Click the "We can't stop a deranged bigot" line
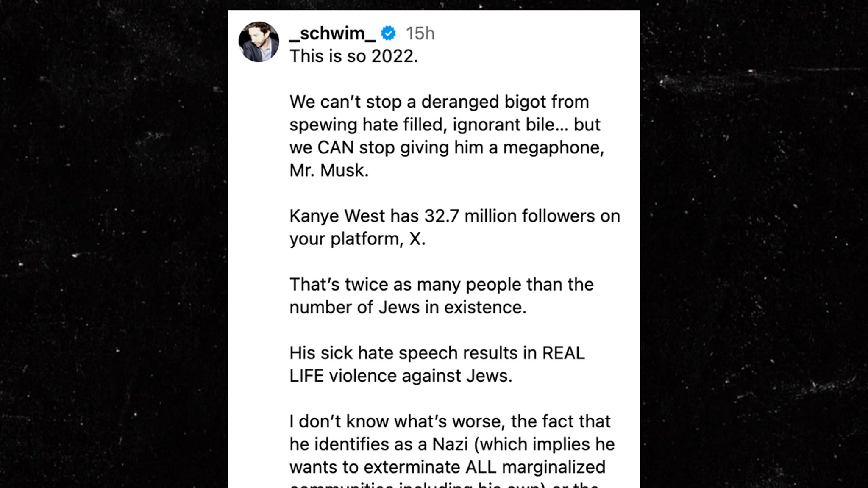The width and height of the screenshot is (868, 488). (439, 102)
